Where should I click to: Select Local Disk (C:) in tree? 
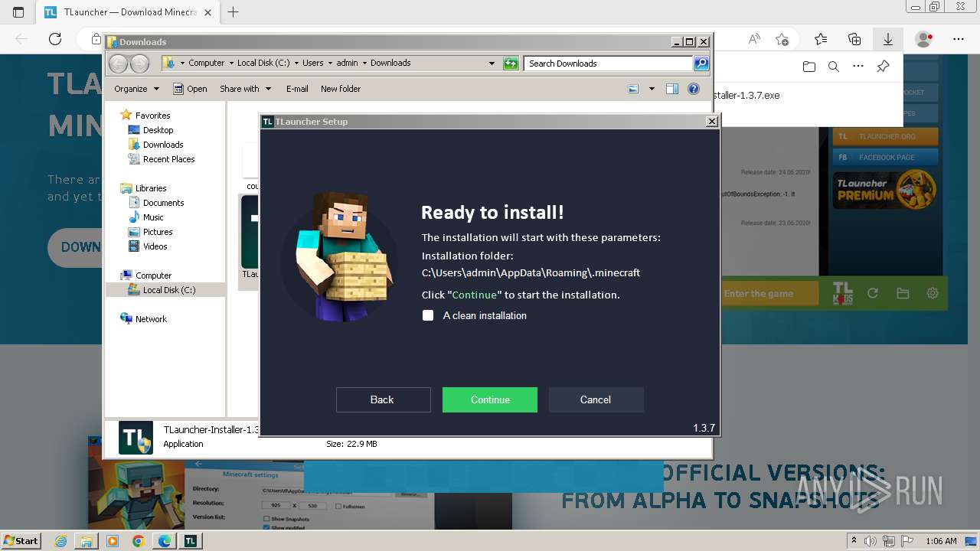[x=168, y=290]
